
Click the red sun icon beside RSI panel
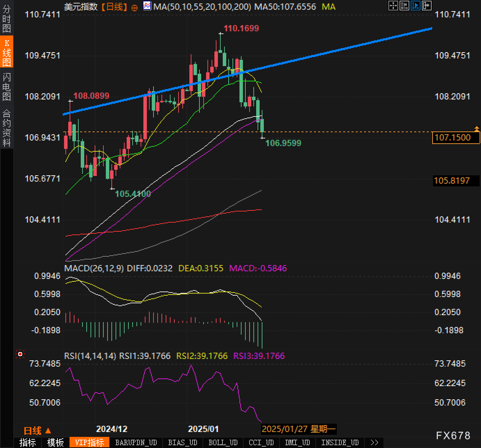pyautogui.click(x=20, y=354)
